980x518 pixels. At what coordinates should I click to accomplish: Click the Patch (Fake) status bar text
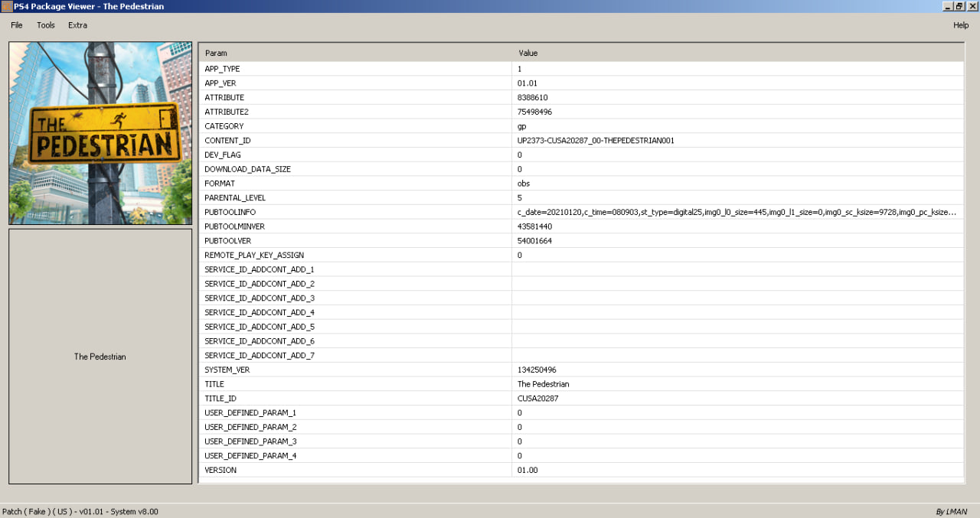click(80, 511)
